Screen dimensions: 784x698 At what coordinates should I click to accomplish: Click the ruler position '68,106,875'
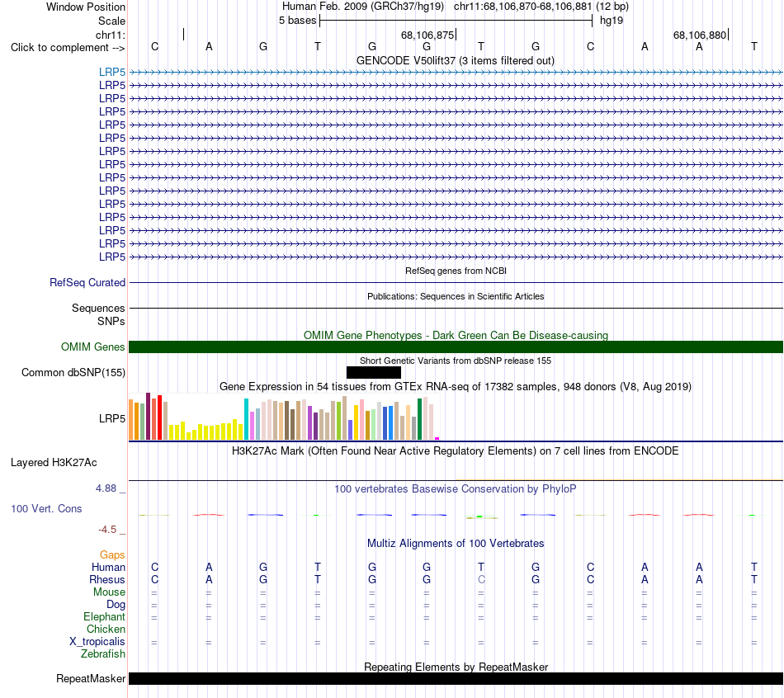(x=427, y=35)
